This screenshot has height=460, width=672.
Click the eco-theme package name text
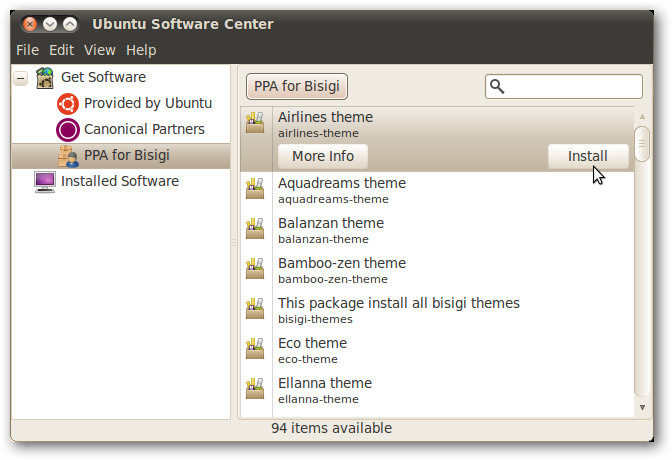(x=308, y=360)
